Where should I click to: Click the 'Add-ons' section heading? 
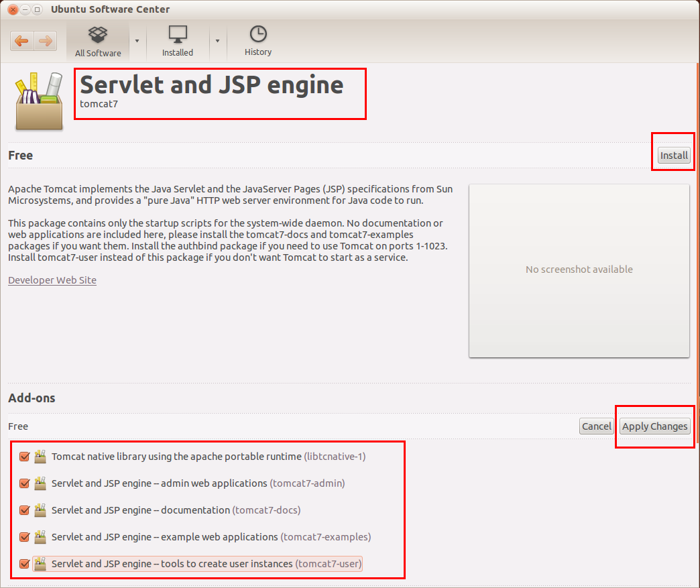[32, 398]
